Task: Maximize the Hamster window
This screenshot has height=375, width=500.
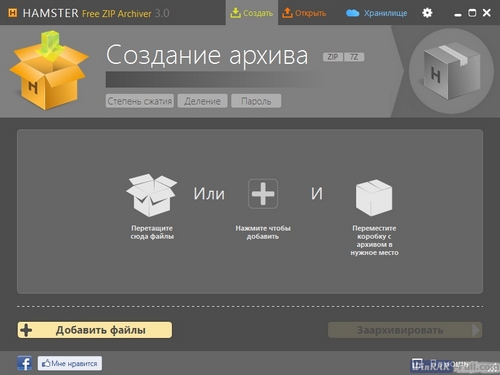Action: pyautogui.click(x=472, y=13)
